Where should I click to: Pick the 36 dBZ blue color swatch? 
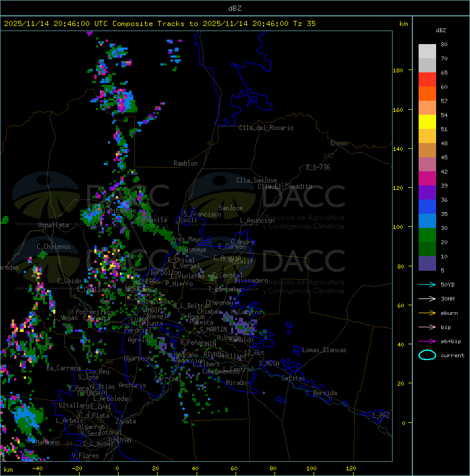(427, 207)
